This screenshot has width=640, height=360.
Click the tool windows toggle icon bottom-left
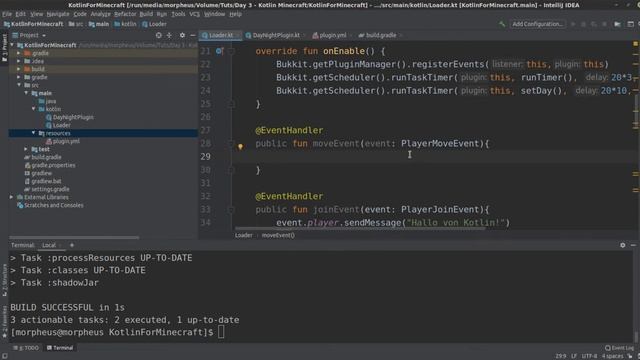(x=4, y=356)
